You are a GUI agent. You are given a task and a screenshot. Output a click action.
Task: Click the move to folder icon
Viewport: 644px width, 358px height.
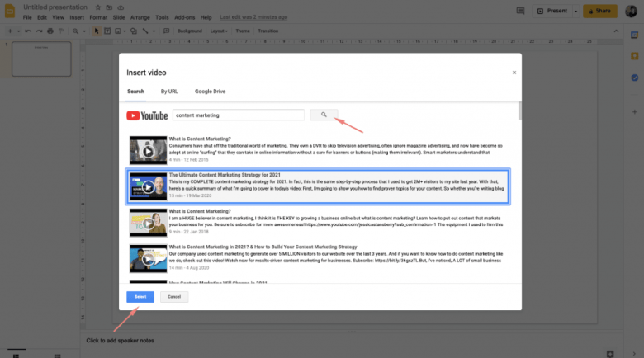[109, 7]
